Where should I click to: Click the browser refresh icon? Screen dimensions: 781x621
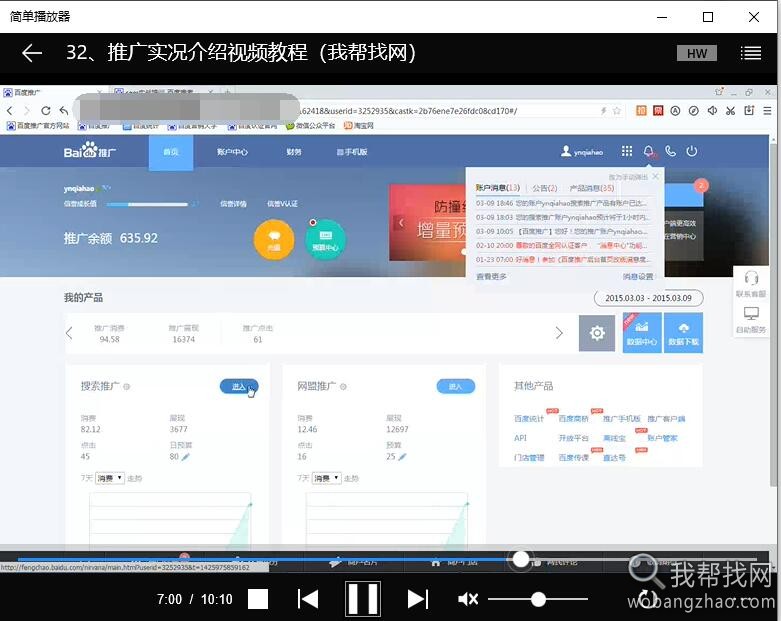click(x=45, y=111)
